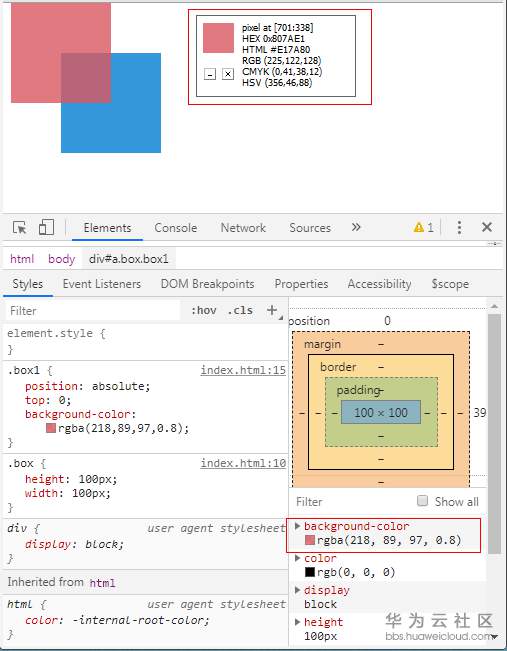Click RGB (225,122,128) value in popup

(282, 61)
